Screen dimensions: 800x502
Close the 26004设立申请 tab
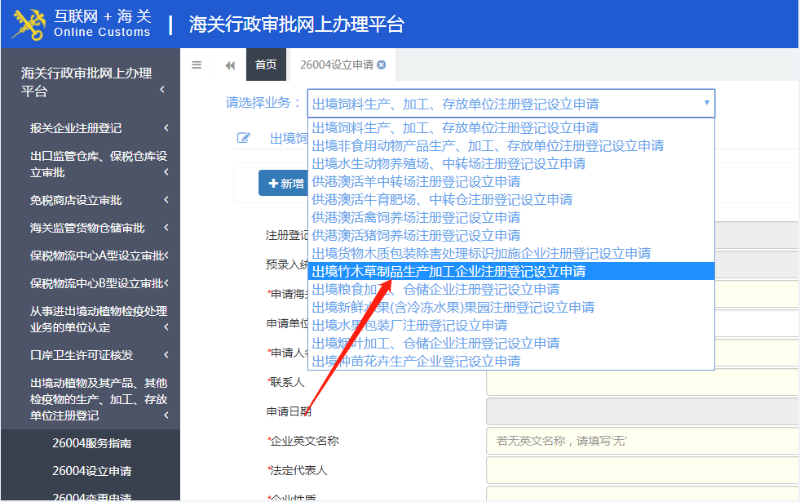click(381, 65)
